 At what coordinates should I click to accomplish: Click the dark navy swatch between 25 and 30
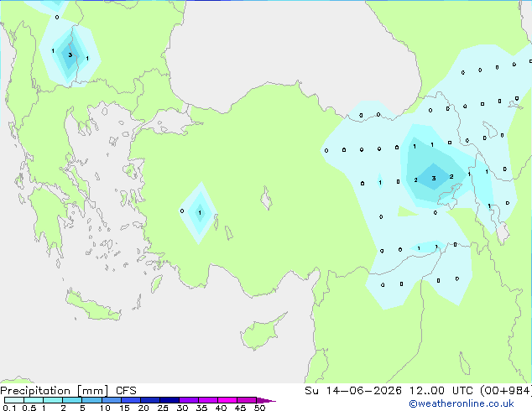click(x=170, y=400)
